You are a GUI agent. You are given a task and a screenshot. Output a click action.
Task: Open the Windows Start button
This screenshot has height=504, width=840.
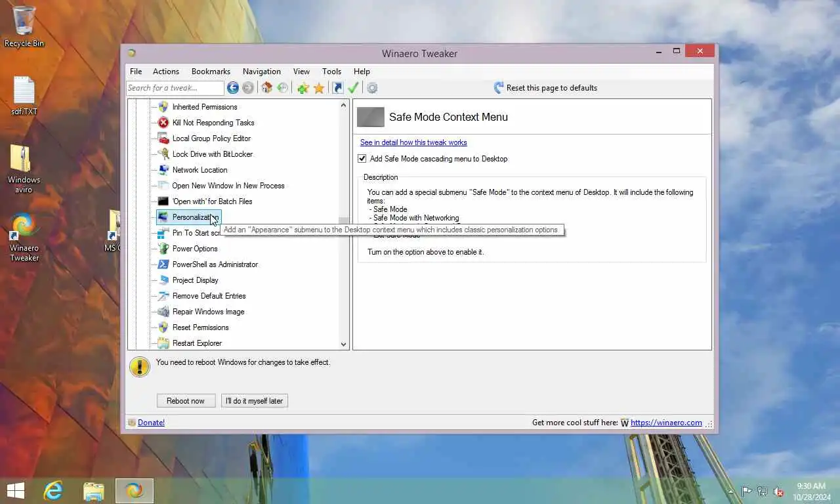coord(16,490)
